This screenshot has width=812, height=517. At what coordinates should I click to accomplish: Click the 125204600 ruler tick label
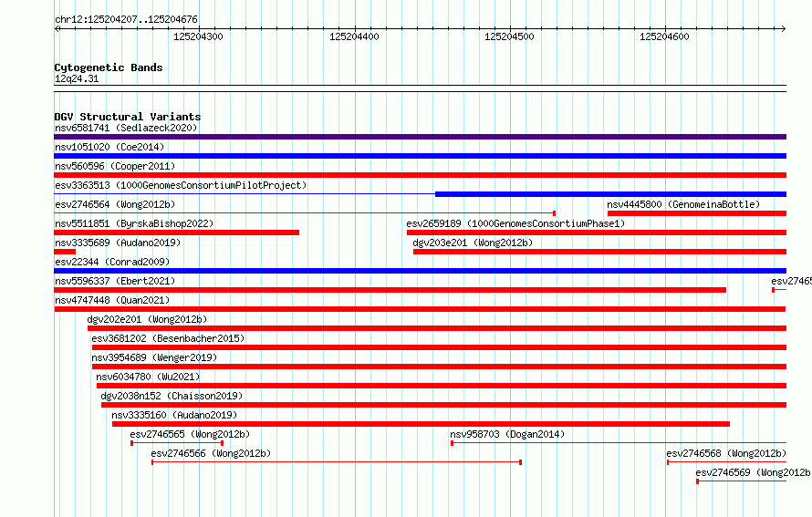[664, 36]
